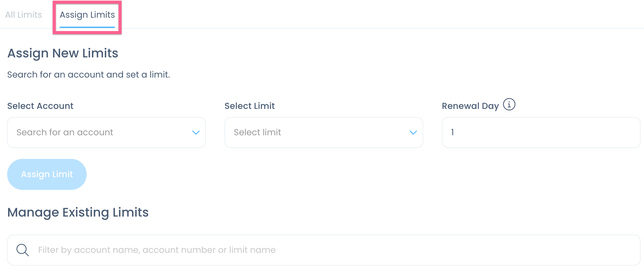This screenshot has width=644, height=278.
Task: Click the Renewal Day label text
Action: point(470,106)
